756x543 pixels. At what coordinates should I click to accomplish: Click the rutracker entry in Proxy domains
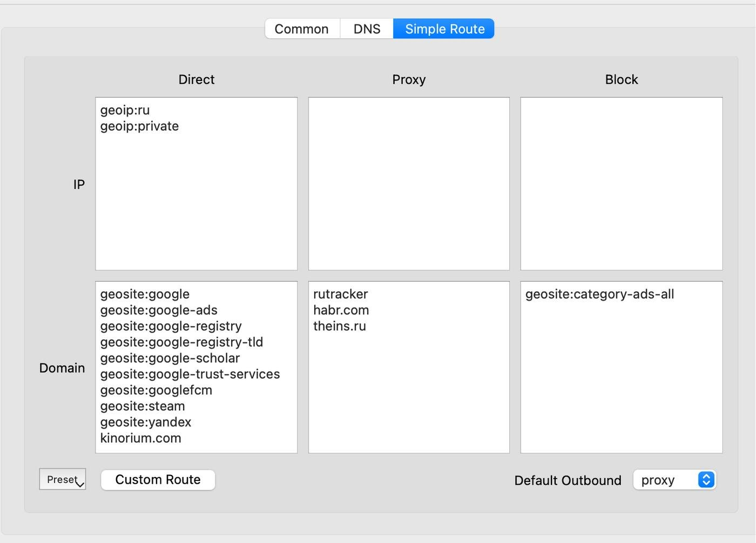coord(340,294)
